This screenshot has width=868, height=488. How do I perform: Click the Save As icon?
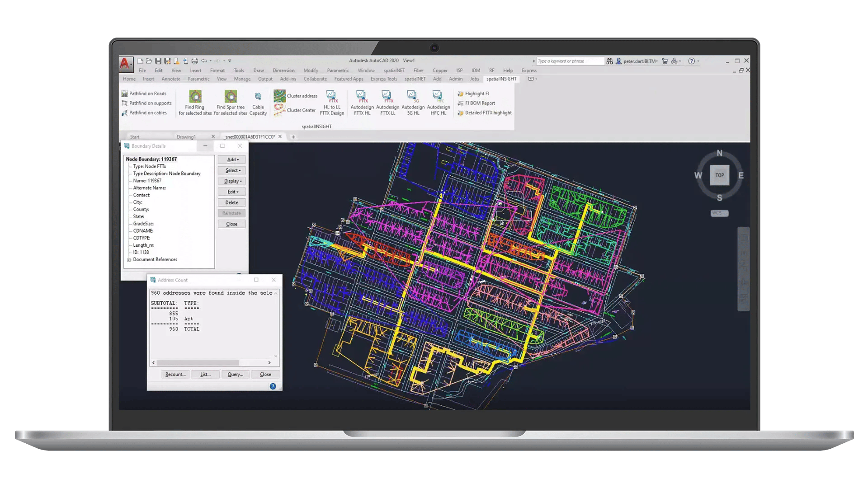167,61
